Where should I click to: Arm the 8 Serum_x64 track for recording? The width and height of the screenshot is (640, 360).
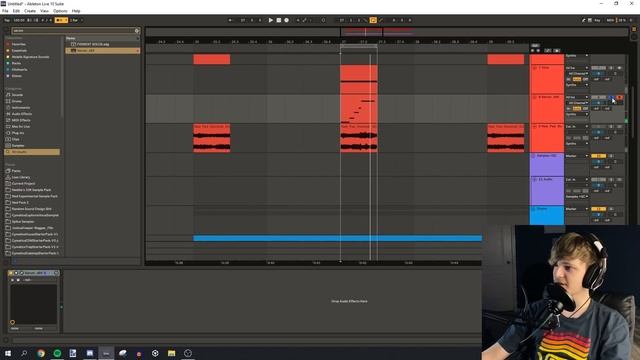(x=620, y=97)
